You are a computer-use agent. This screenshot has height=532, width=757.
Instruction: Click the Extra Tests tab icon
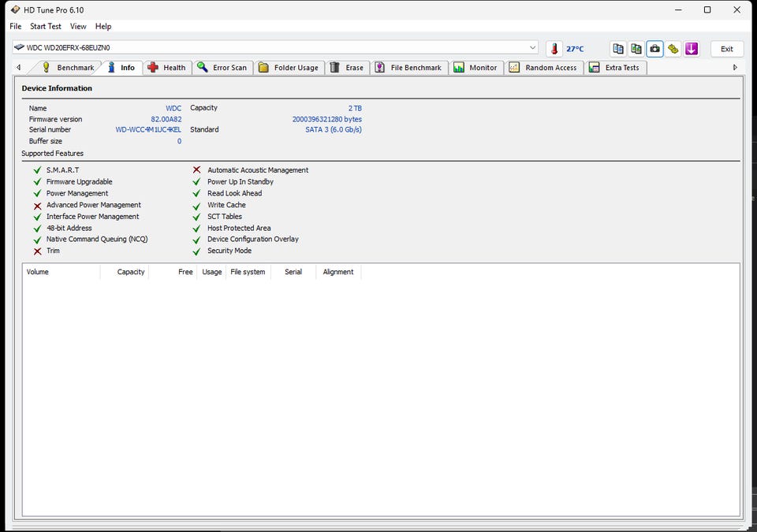pos(595,68)
